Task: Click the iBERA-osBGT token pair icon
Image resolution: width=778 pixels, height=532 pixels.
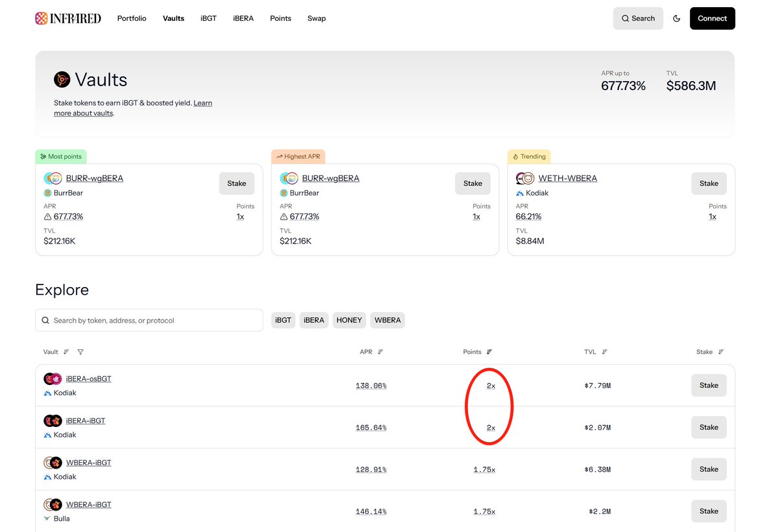Action: (x=53, y=378)
